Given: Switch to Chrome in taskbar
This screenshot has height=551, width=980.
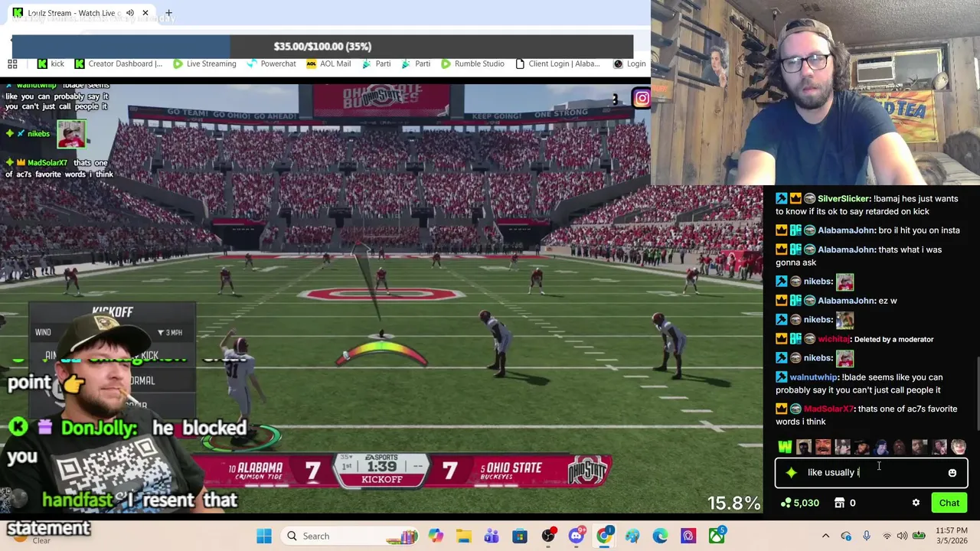Looking at the screenshot, I should [604, 536].
